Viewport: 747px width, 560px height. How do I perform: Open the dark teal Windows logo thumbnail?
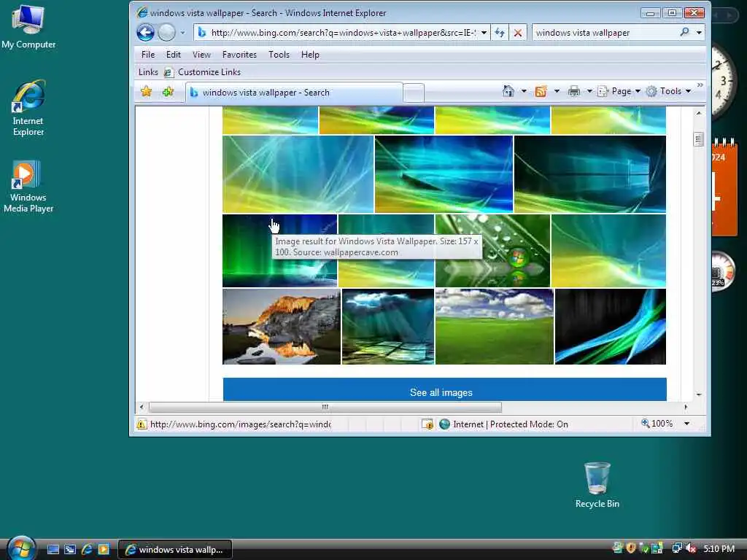point(589,174)
